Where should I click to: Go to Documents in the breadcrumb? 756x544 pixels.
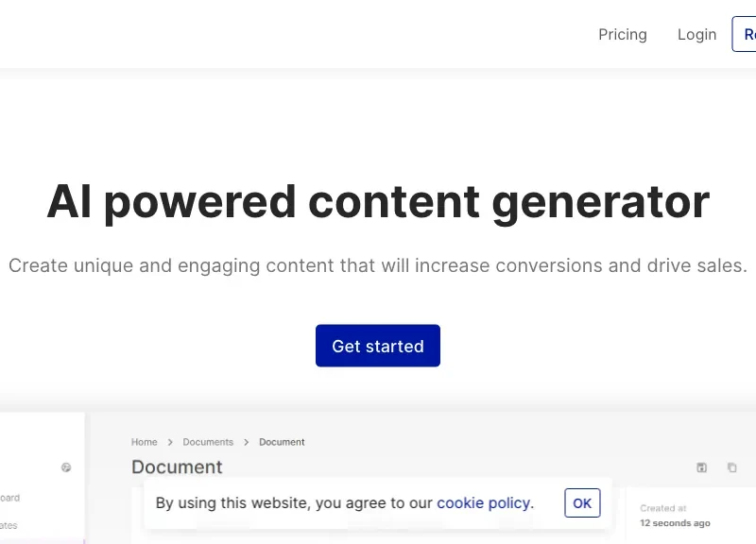[208, 442]
